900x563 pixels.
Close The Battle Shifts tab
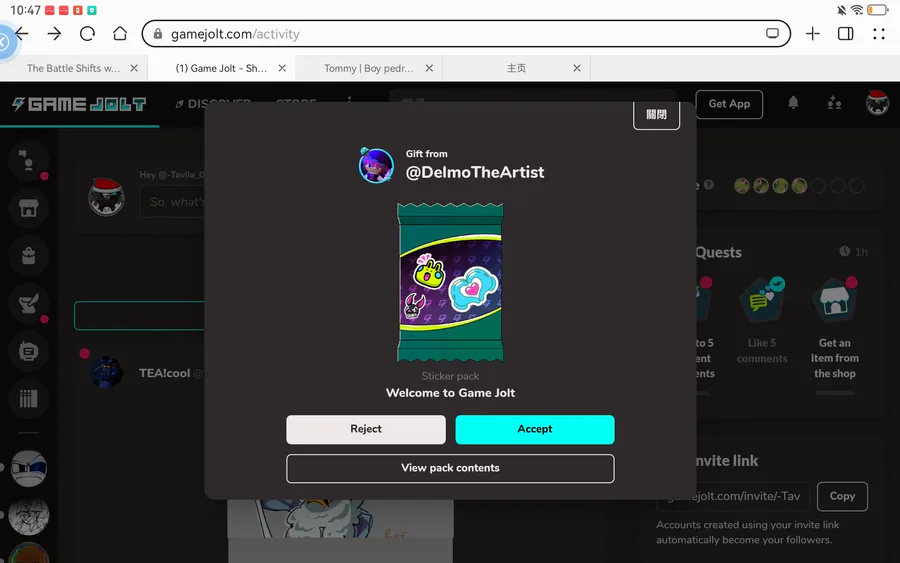pos(134,68)
